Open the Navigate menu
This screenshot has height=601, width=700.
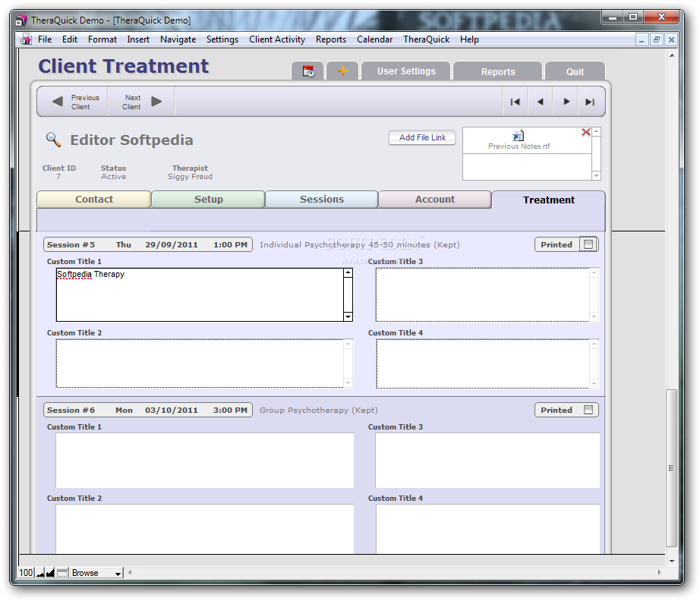tap(178, 39)
